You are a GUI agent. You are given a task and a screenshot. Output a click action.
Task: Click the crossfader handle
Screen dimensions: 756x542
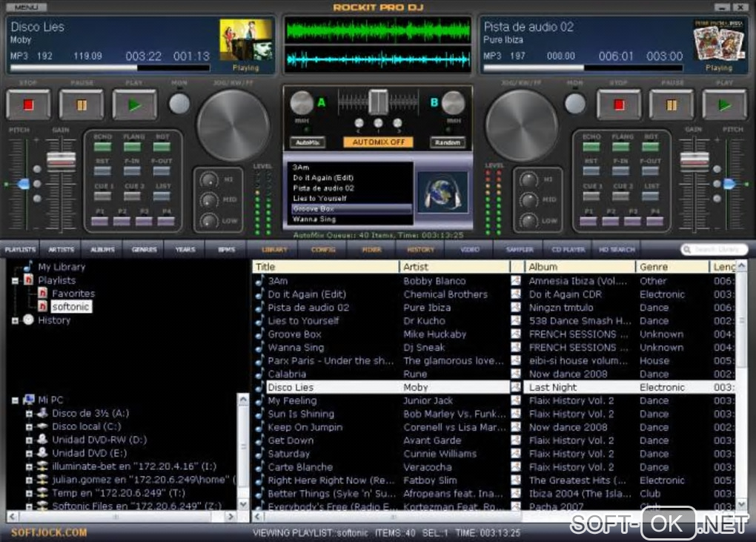click(x=378, y=102)
